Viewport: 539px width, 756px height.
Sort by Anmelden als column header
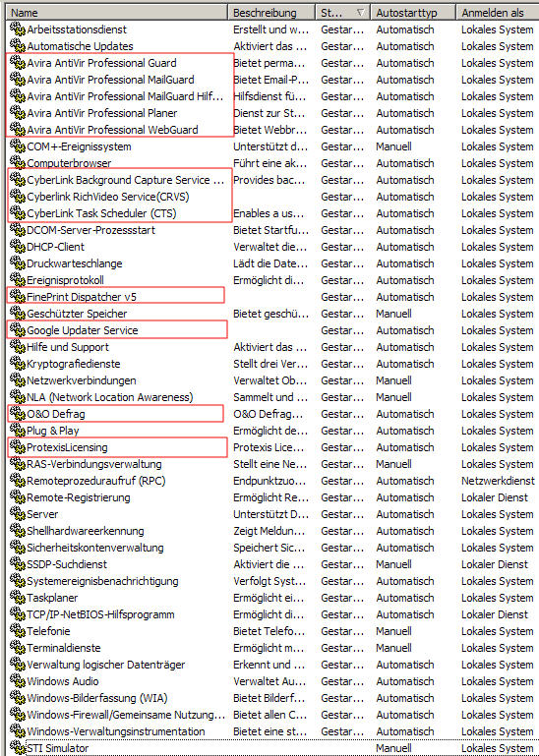[x=498, y=13]
